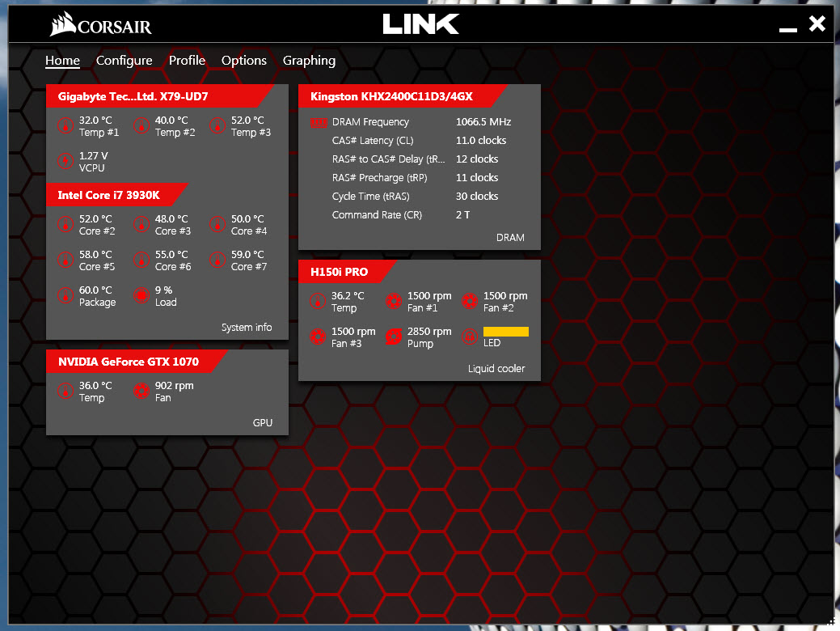Image resolution: width=840 pixels, height=631 pixels.
Task: Click the H150i Pump icon
Action: pyautogui.click(x=394, y=337)
